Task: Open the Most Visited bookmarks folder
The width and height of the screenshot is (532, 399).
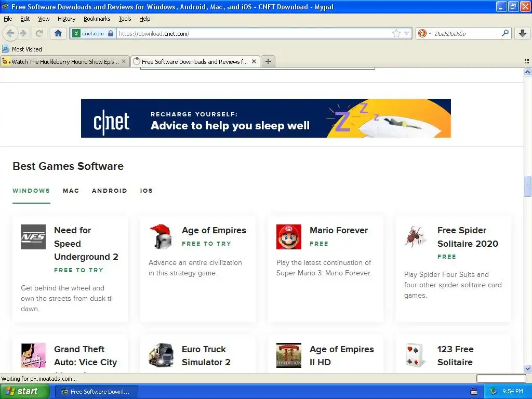Action: click(22, 49)
